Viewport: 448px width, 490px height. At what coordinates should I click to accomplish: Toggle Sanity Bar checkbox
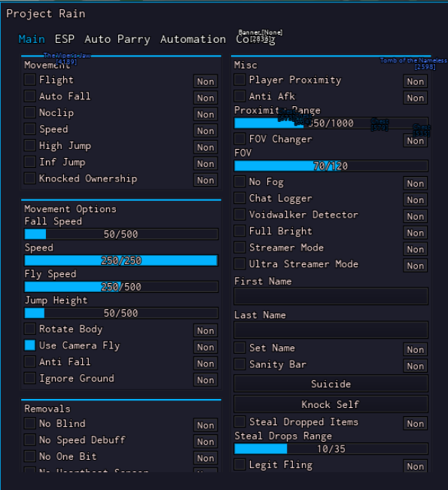[x=239, y=364]
